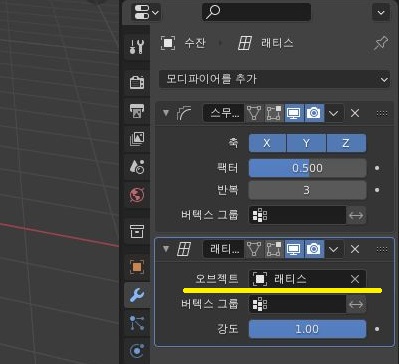Click the 강도 1.00 slider
The width and height of the screenshot is (399, 364).
[x=307, y=329]
